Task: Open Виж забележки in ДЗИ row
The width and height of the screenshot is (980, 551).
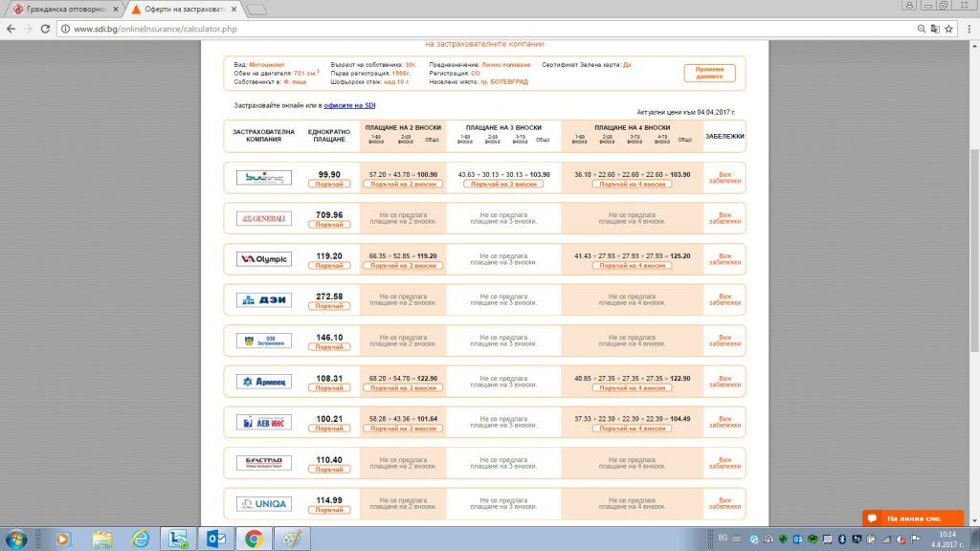Action: click(x=725, y=299)
